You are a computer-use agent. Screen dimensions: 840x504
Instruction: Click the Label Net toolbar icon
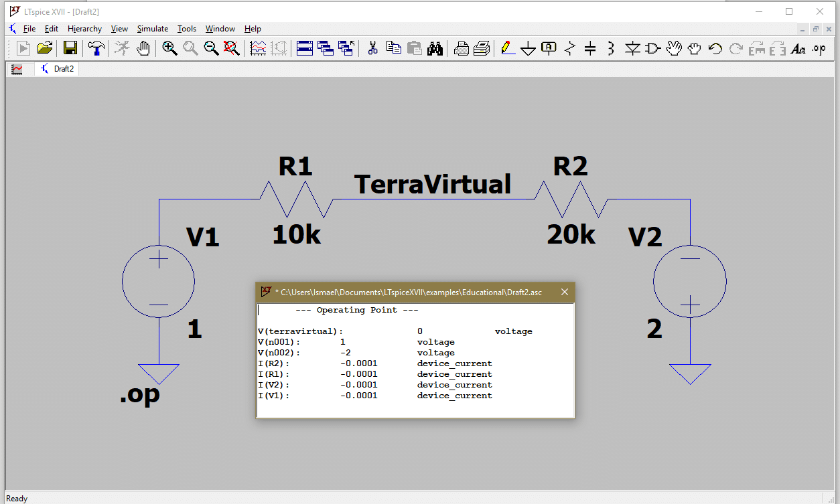tap(549, 48)
